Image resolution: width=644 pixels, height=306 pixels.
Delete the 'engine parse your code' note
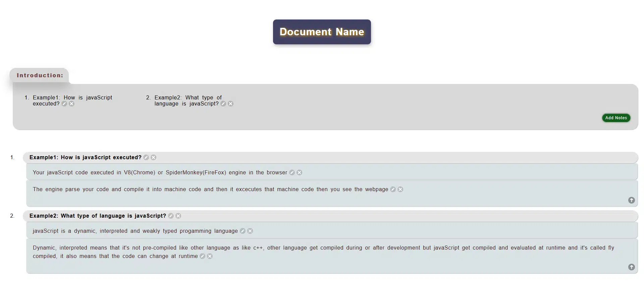pyautogui.click(x=400, y=189)
